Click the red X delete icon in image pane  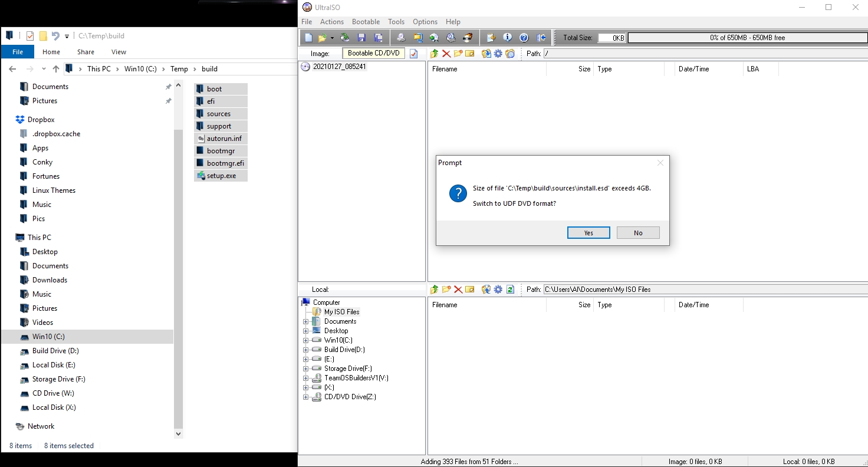[x=446, y=54]
